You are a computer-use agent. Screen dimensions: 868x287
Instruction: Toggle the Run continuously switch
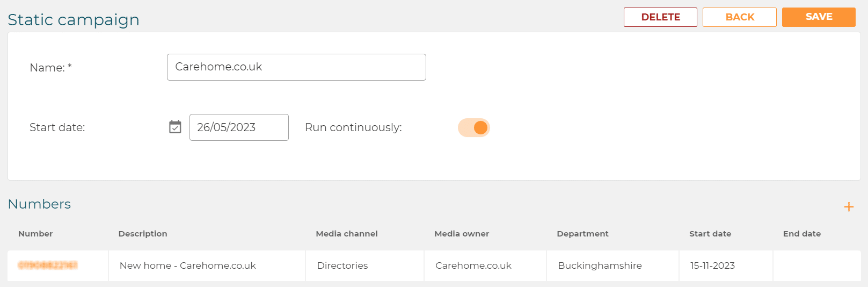[474, 127]
